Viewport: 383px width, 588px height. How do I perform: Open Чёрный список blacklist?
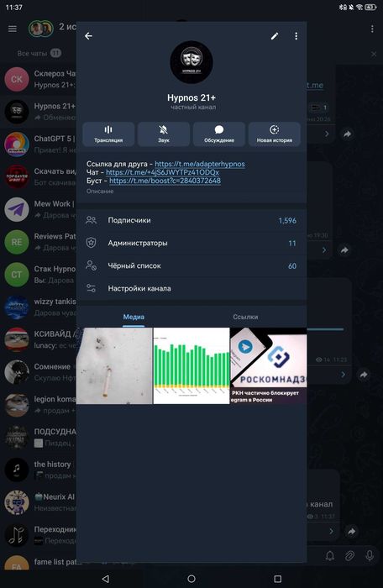tap(191, 266)
